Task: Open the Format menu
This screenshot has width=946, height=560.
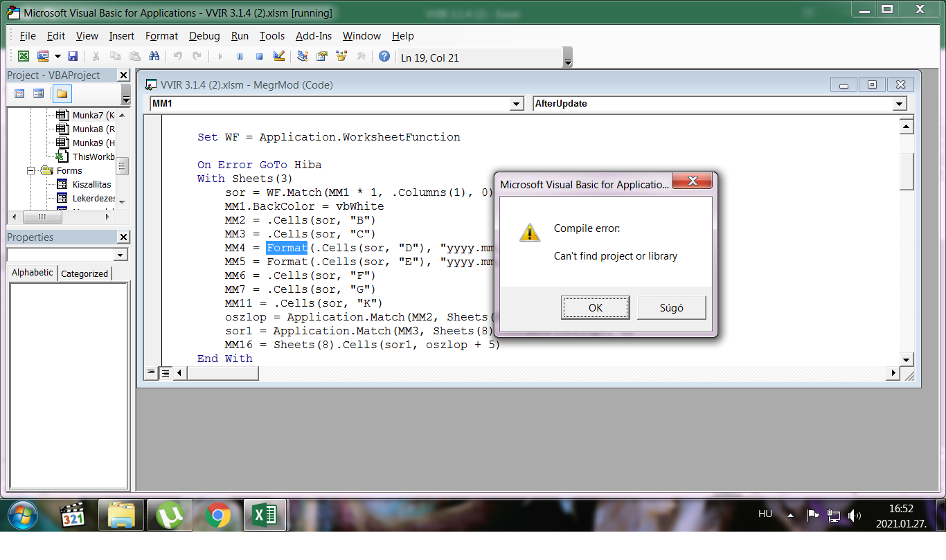Action: pyautogui.click(x=161, y=36)
